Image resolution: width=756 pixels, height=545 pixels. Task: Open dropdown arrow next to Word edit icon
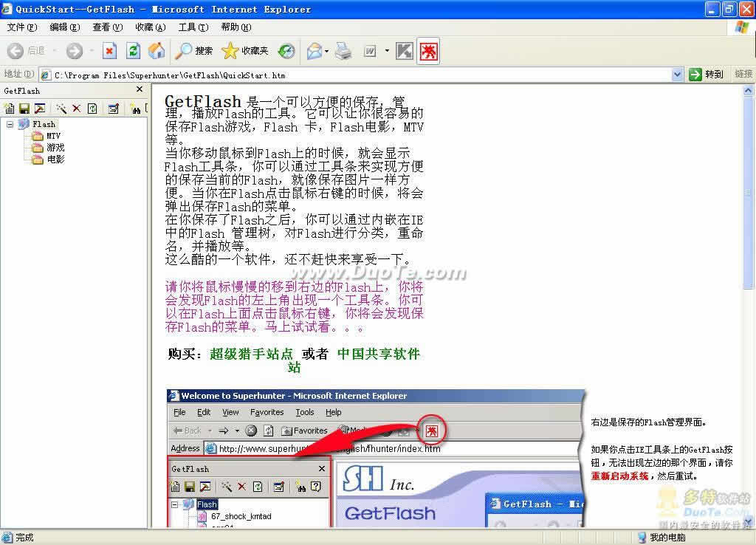coord(387,51)
